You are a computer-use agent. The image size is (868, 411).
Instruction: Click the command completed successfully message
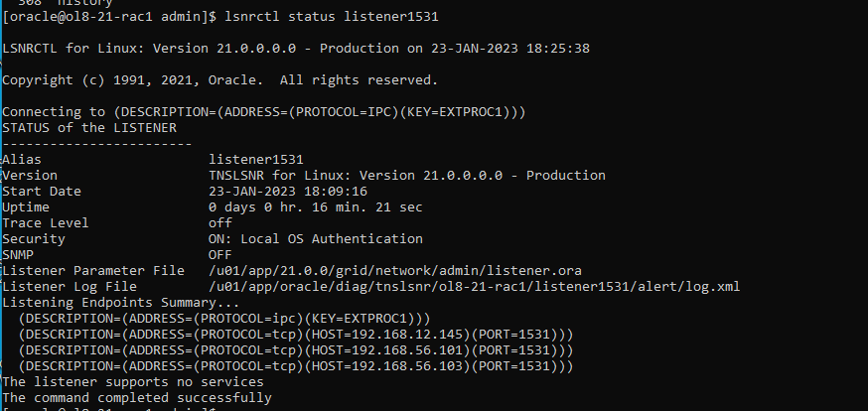tap(137, 398)
